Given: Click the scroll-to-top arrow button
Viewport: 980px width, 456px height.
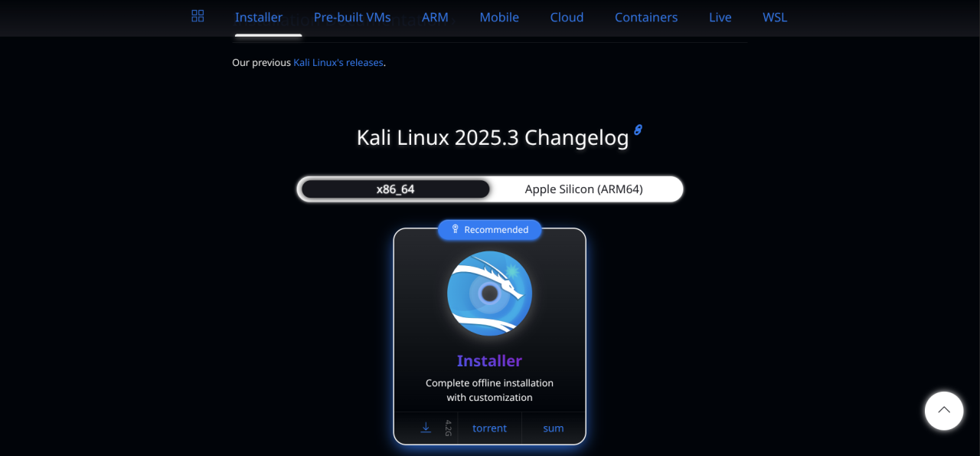Looking at the screenshot, I should 943,411.
